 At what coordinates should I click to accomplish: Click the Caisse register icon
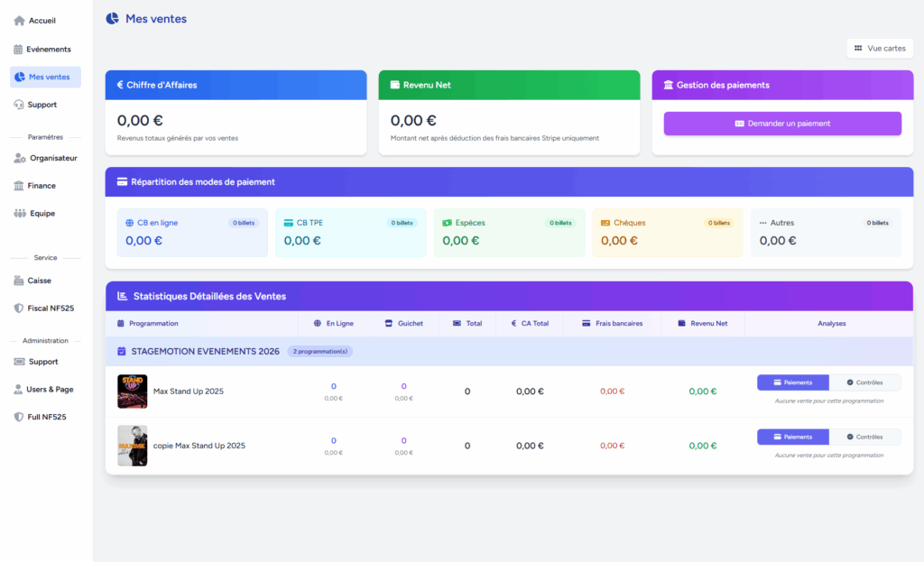coord(19,281)
